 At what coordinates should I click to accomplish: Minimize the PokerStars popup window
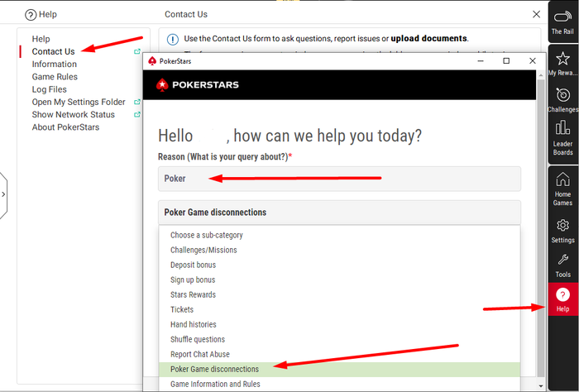point(481,61)
